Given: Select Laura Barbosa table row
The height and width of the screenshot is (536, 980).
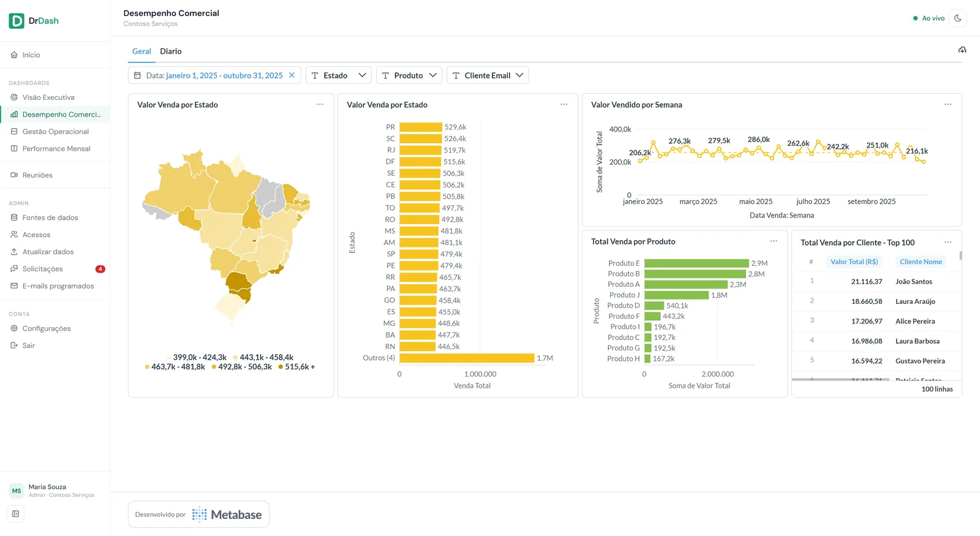Looking at the screenshot, I should click(x=876, y=341).
